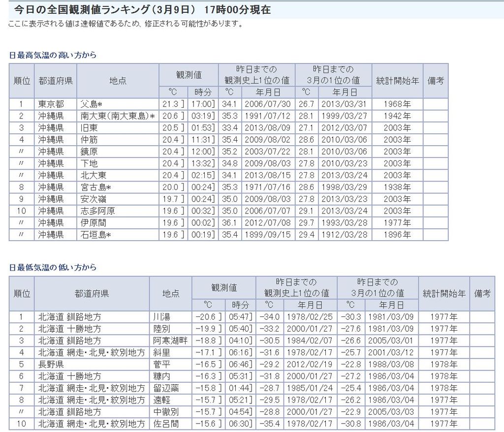Select the 宮古島 station row name

[x=94, y=187]
